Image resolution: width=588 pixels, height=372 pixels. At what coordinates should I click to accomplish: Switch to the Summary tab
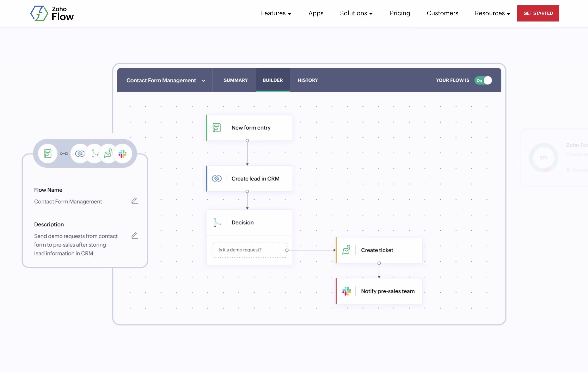click(x=235, y=80)
